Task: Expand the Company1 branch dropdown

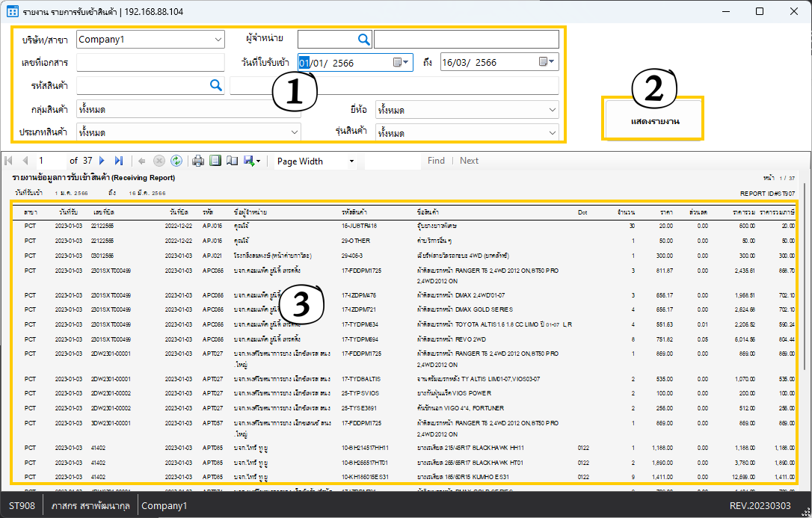Action: (x=218, y=40)
